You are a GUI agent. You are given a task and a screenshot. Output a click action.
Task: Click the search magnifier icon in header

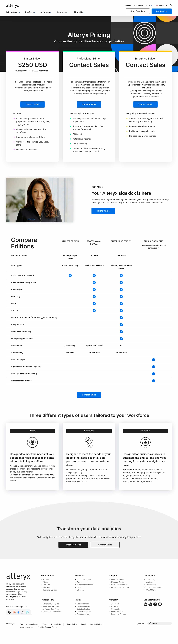click(171, 5)
